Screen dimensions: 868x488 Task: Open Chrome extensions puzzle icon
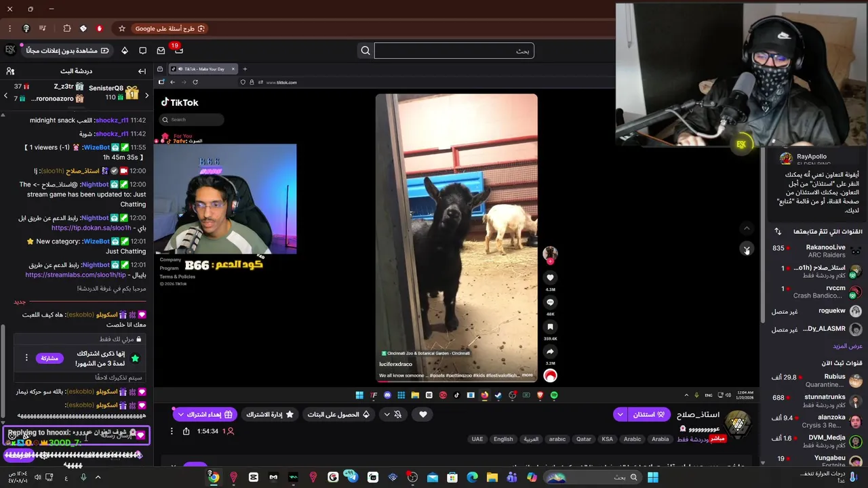pos(67,28)
